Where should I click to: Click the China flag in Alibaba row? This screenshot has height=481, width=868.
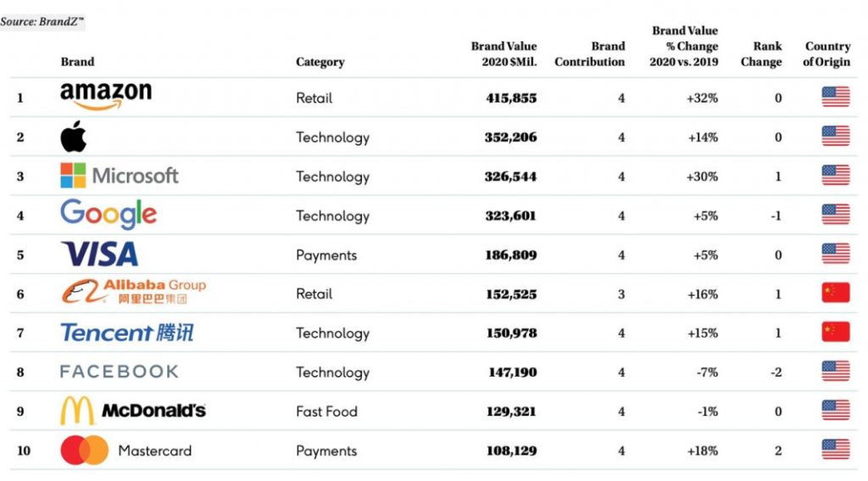click(x=835, y=294)
